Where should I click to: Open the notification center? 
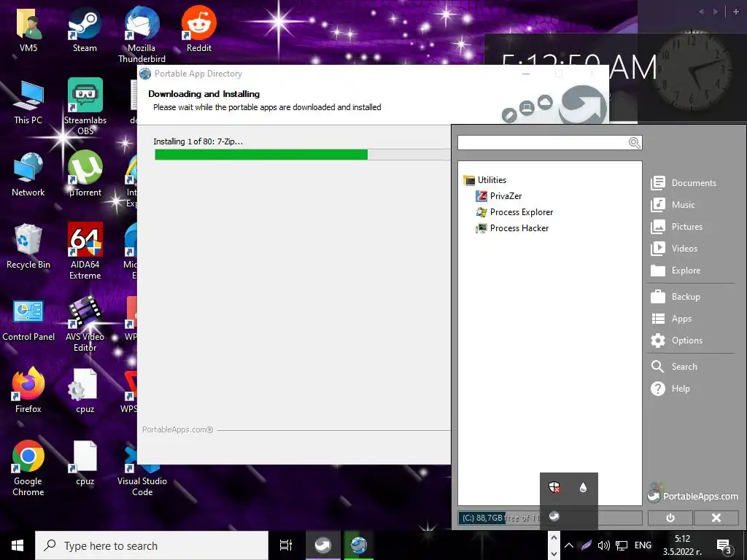[724, 546]
